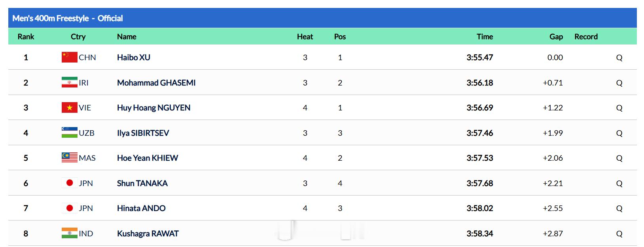Click Shun TANAKA's Japan flag

(x=69, y=183)
